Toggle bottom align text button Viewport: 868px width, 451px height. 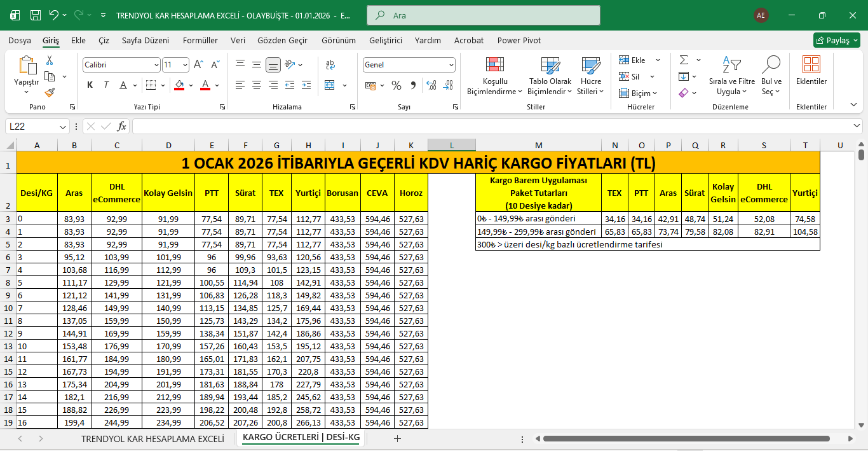(x=273, y=65)
